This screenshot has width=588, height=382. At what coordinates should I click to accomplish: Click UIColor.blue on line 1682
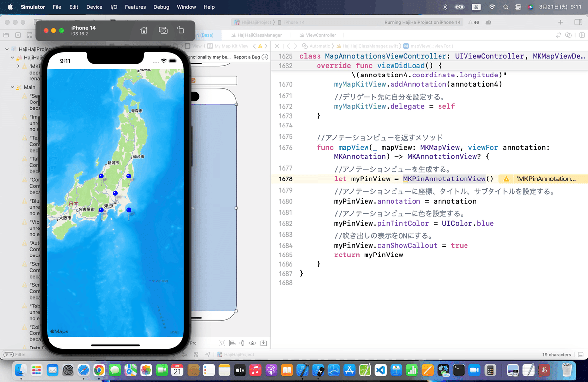[x=467, y=223]
